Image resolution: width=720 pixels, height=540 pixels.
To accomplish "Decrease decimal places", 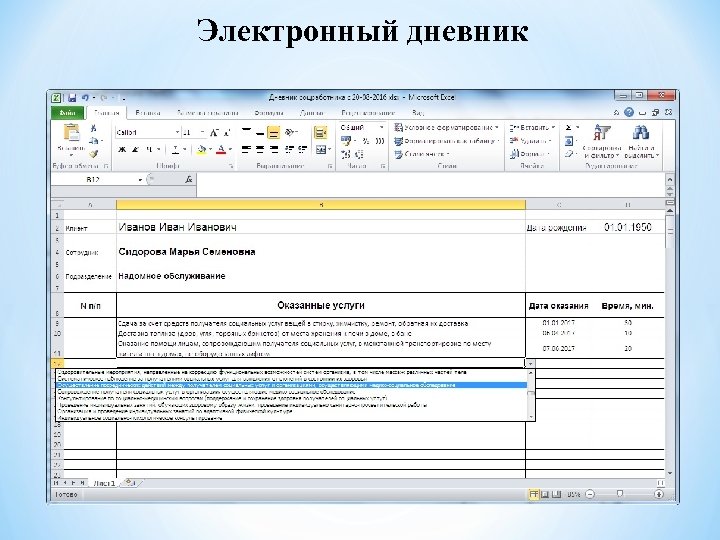I will pos(359,154).
